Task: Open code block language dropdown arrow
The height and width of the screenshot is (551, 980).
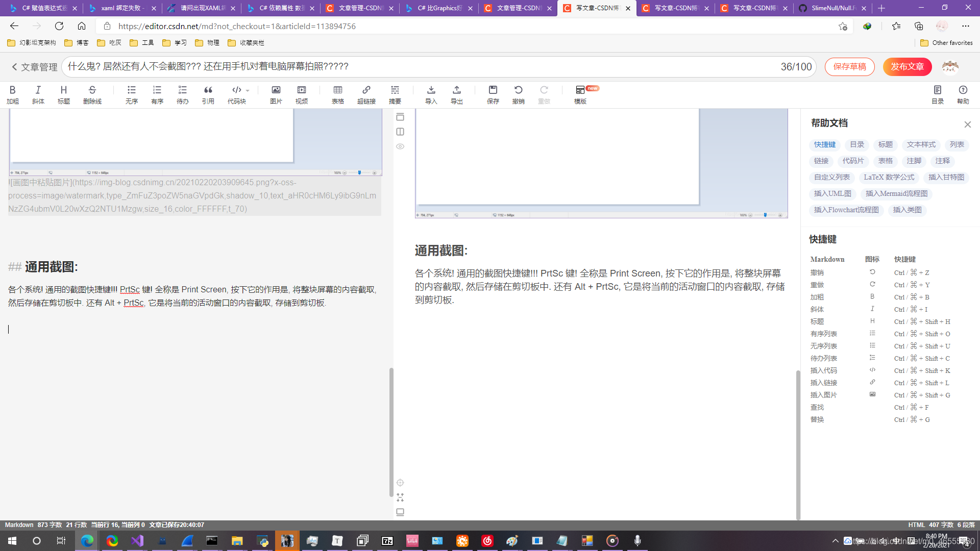Action: [x=248, y=90]
